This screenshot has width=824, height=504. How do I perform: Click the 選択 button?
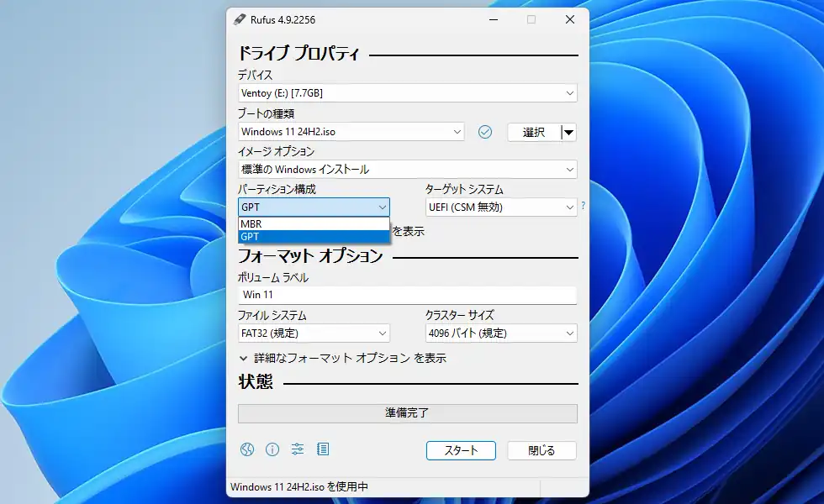534,133
